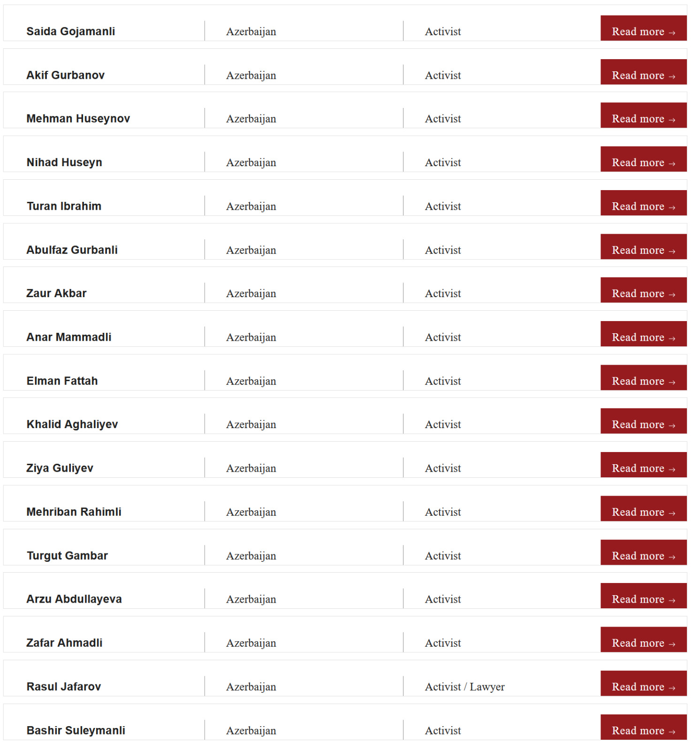
Task: Open Khalid Aghaliyev's Read more button
Action: (x=643, y=421)
